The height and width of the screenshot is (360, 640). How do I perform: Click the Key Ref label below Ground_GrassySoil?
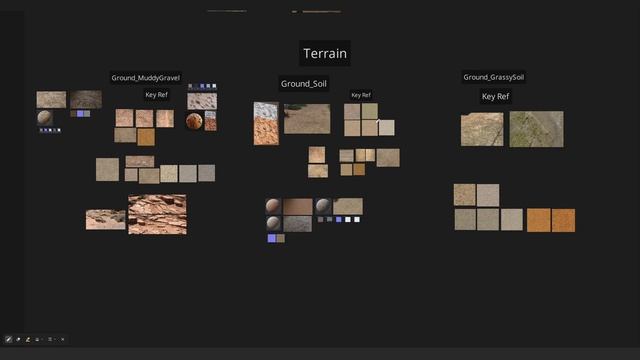[x=496, y=96]
